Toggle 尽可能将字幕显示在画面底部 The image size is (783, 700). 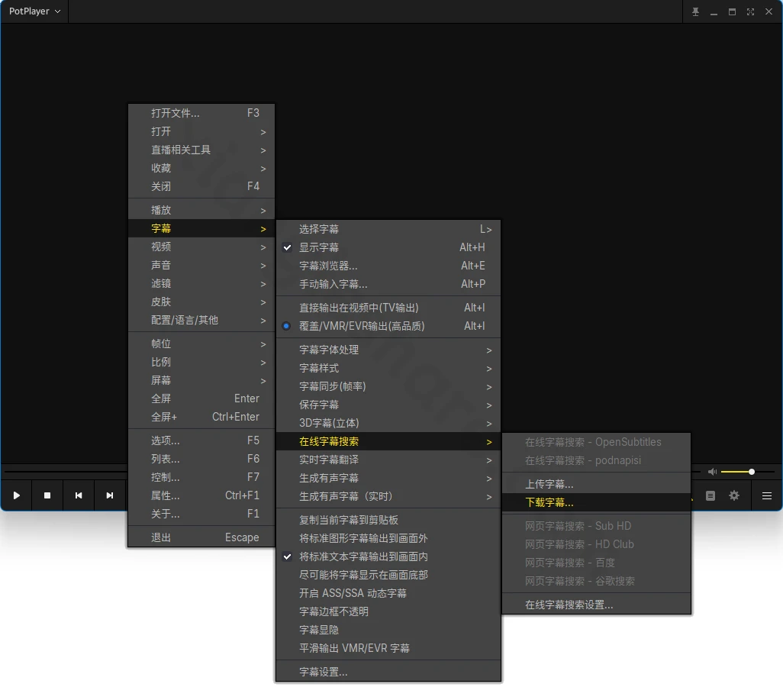pyautogui.click(x=388, y=575)
